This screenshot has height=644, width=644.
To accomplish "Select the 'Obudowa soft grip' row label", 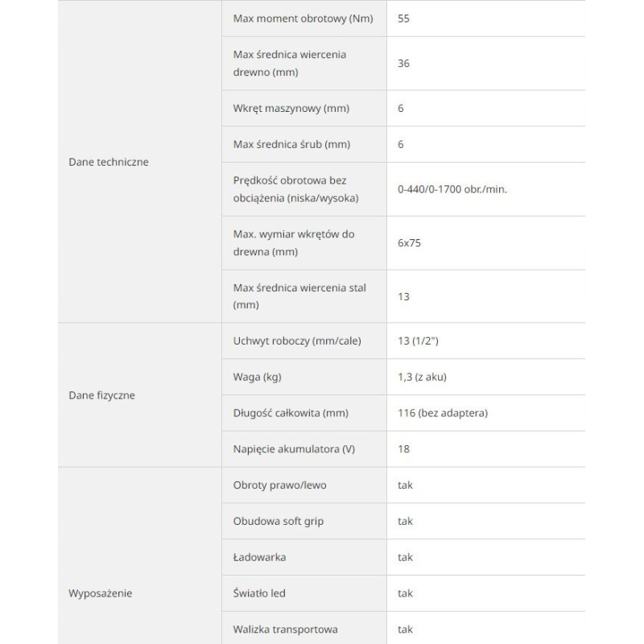I will 278,522.
